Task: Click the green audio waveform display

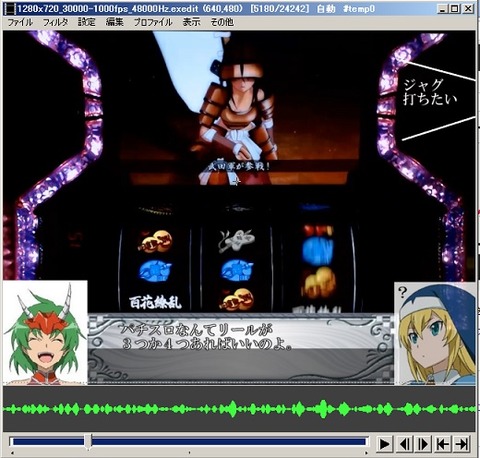Action: (x=239, y=409)
